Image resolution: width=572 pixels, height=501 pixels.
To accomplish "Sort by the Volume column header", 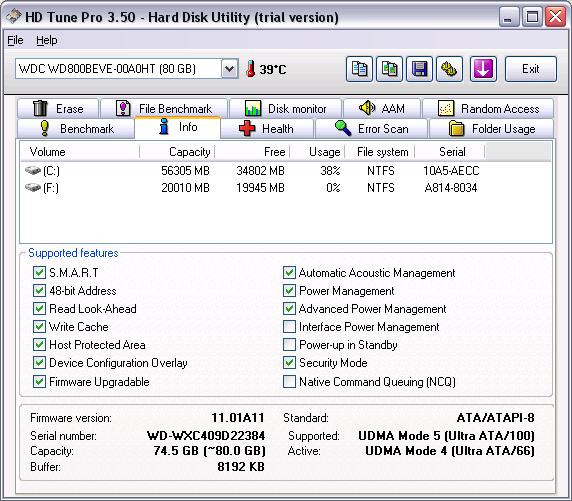I will (x=80, y=151).
